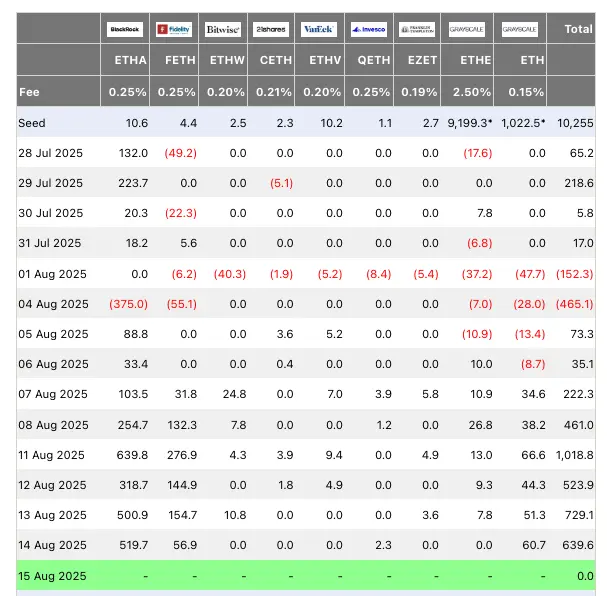
Task: Click the Fidelity logo in the header
Action: [x=174, y=29]
